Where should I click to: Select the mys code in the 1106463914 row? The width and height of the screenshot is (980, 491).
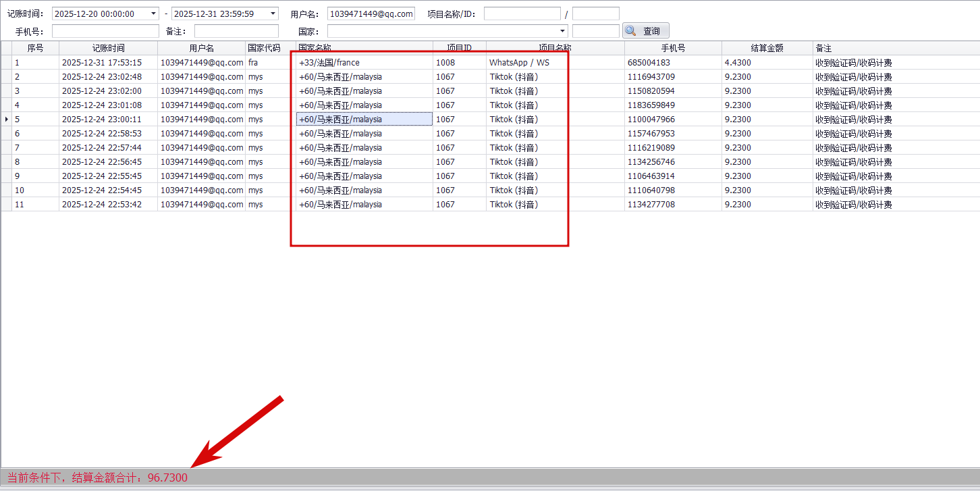(x=271, y=176)
